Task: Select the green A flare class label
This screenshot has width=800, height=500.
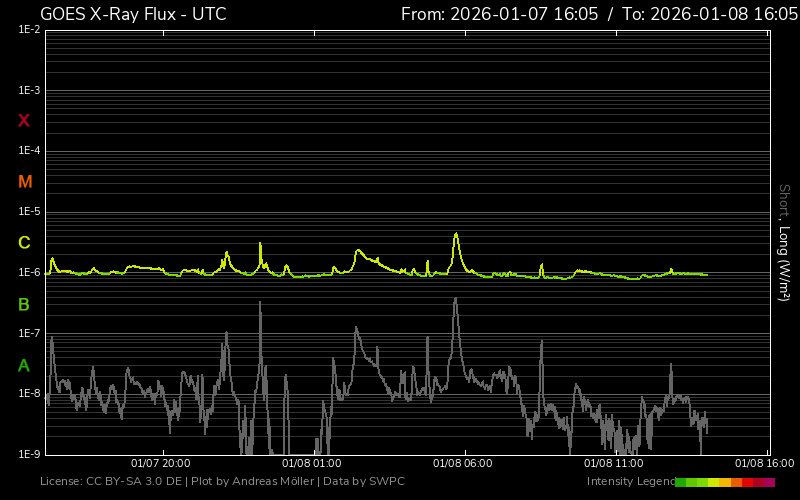Action: (24, 365)
